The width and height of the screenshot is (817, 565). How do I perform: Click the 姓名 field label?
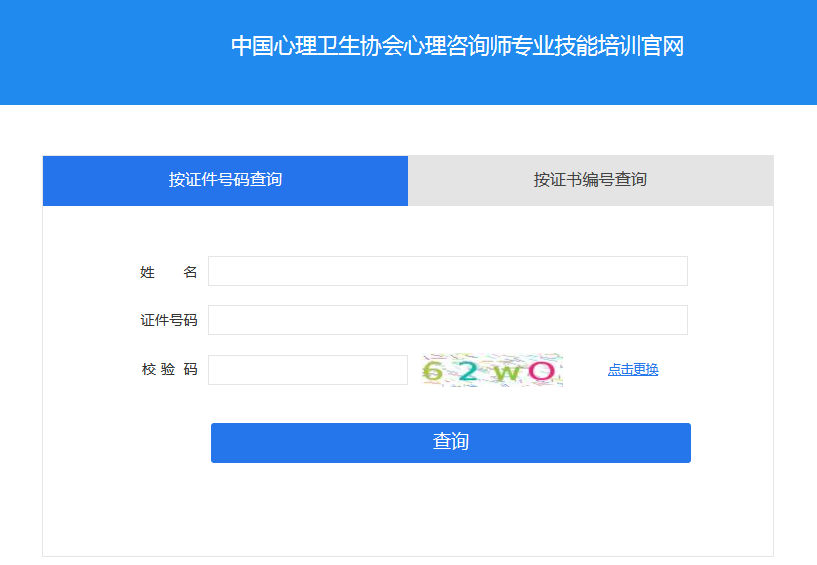point(169,272)
